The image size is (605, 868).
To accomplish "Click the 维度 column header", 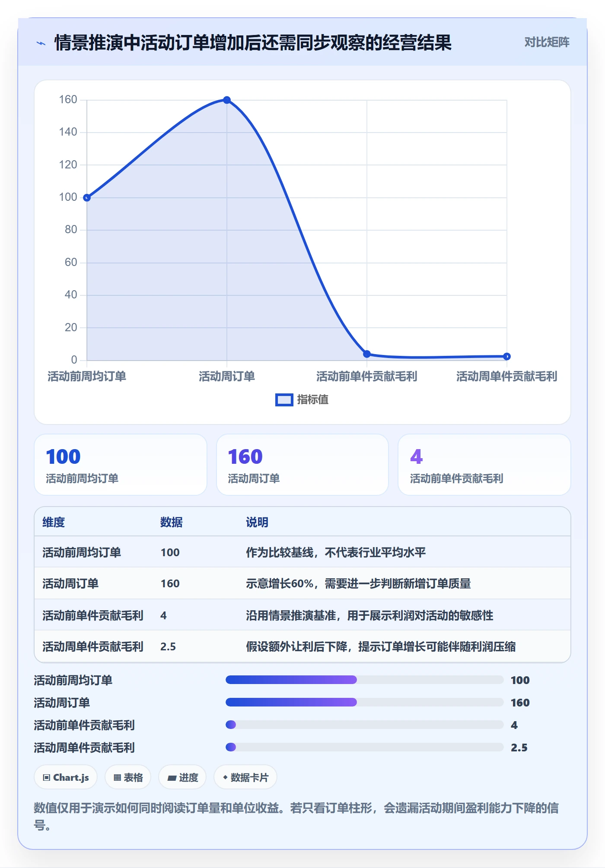I will [x=54, y=522].
